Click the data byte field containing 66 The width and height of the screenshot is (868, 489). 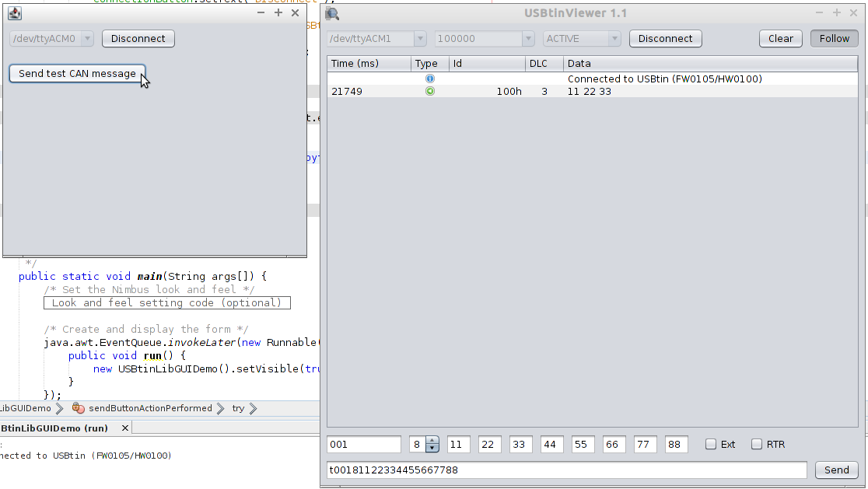[x=614, y=444]
